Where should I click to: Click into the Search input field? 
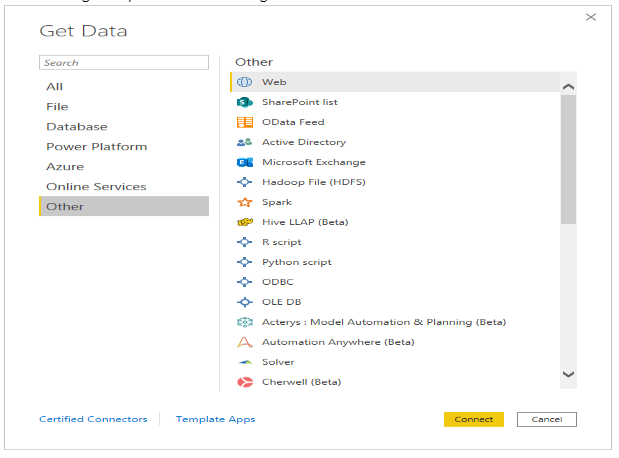tap(95, 63)
